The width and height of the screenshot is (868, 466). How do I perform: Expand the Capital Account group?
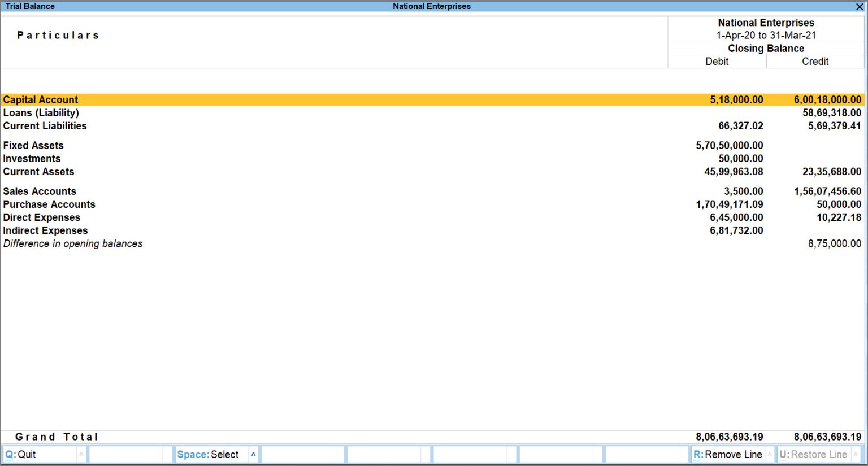click(x=40, y=99)
